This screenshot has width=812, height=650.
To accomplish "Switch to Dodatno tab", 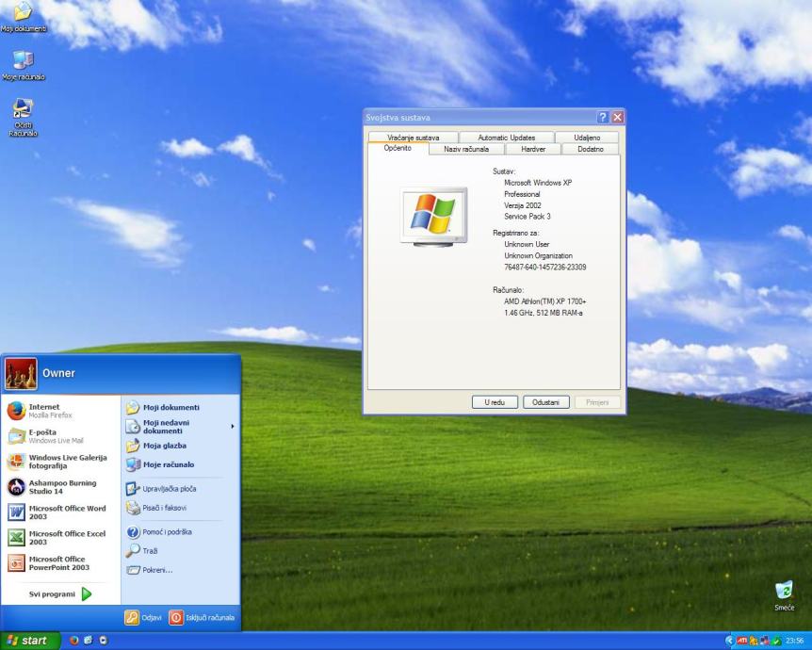I will [591, 149].
